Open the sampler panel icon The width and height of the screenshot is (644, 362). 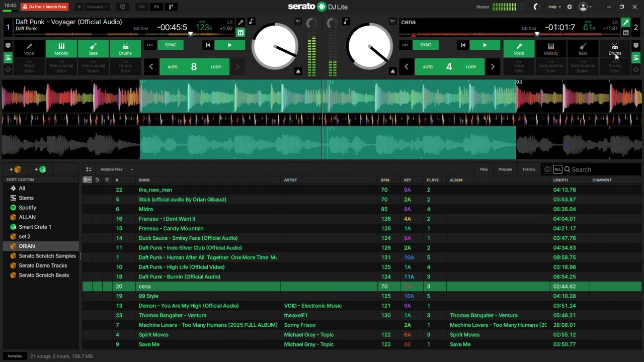point(171,7)
